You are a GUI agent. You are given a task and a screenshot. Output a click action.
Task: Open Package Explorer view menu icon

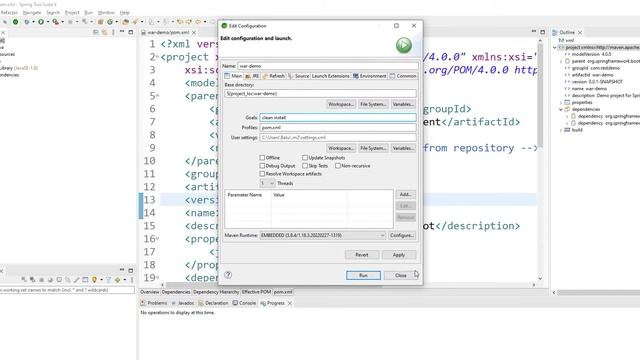click(x=113, y=32)
